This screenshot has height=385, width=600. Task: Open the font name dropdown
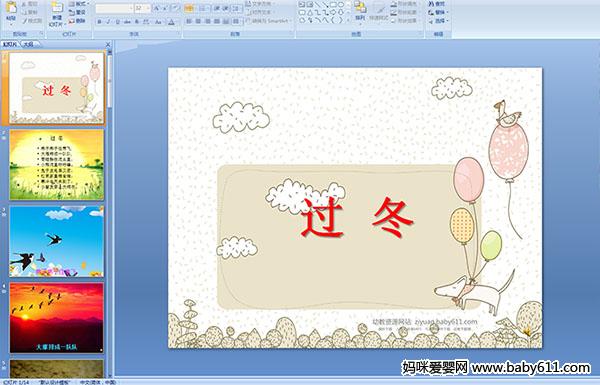(x=131, y=8)
